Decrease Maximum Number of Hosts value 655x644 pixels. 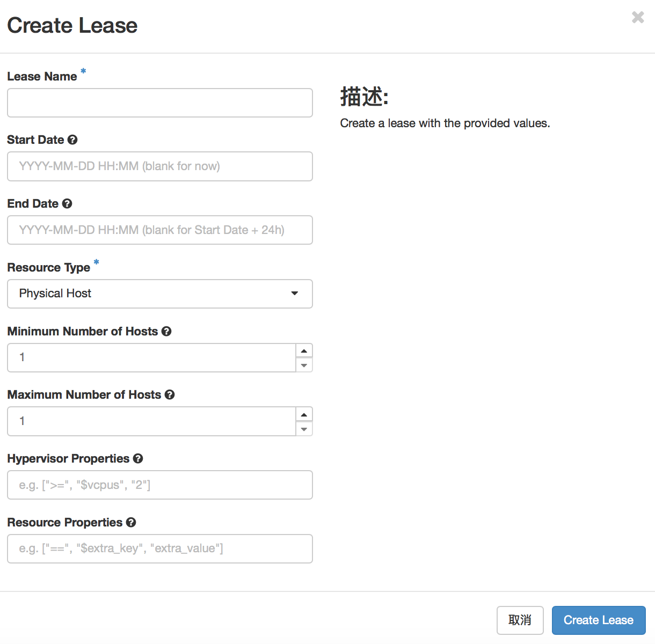tap(304, 429)
